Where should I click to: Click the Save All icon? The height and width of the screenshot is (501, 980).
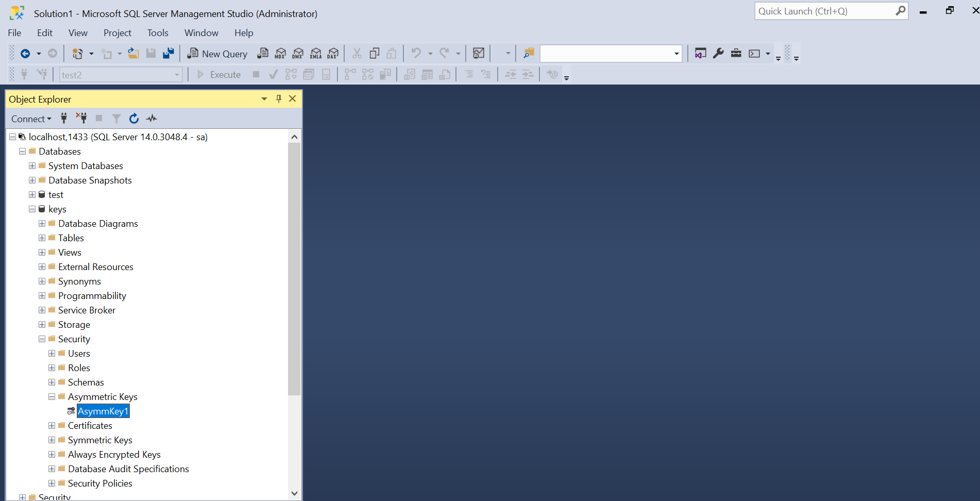168,54
